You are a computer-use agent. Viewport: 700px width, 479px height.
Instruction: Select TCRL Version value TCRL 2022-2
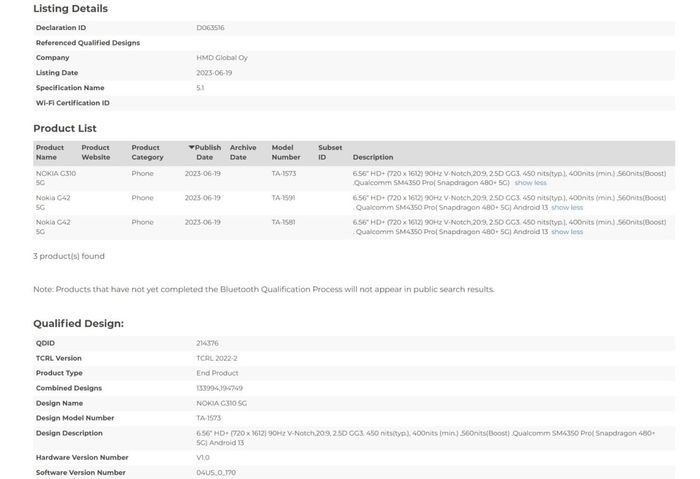pyautogui.click(x=217, y=358)
